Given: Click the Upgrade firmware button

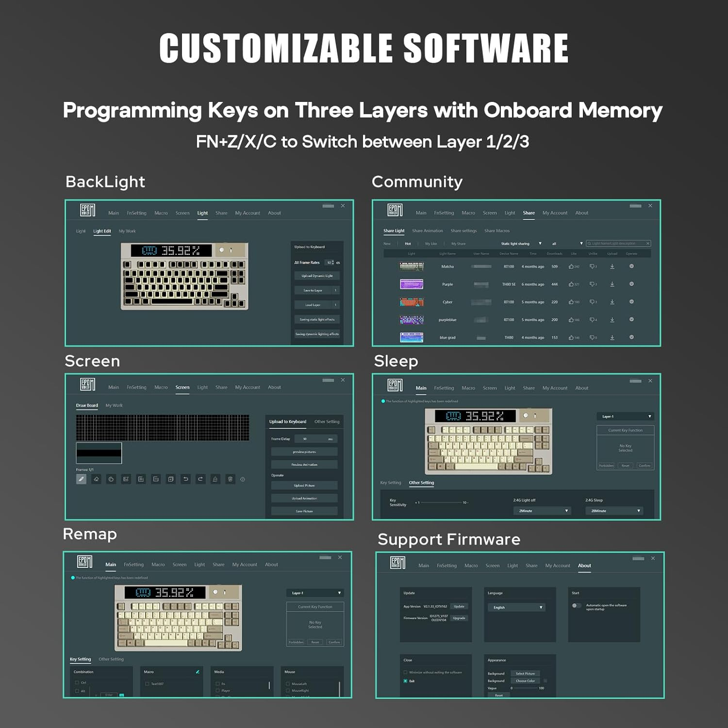Looking at the screenshot, I should click(459, 618).
